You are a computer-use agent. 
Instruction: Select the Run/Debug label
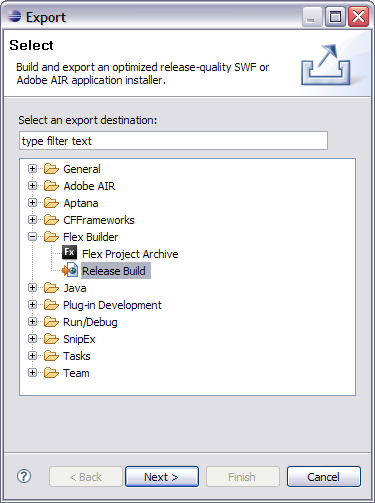tap(90, 322)
